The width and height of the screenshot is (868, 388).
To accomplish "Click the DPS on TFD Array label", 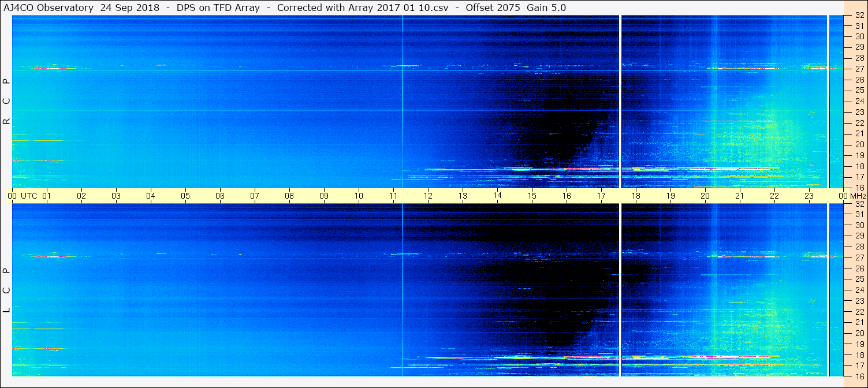I will (218, 8).
